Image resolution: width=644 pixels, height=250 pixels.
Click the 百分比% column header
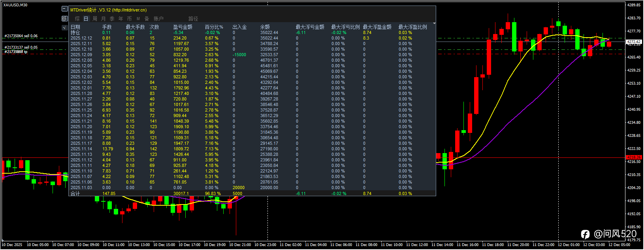pos(214,27)
